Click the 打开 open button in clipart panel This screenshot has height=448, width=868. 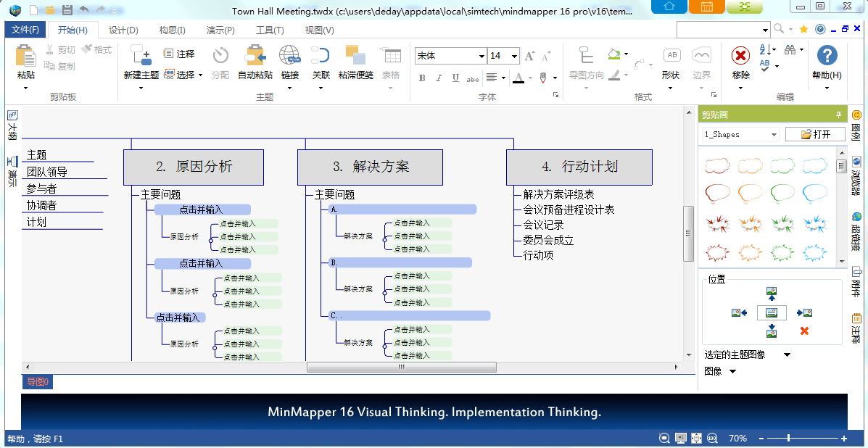(x=814, y=135)
